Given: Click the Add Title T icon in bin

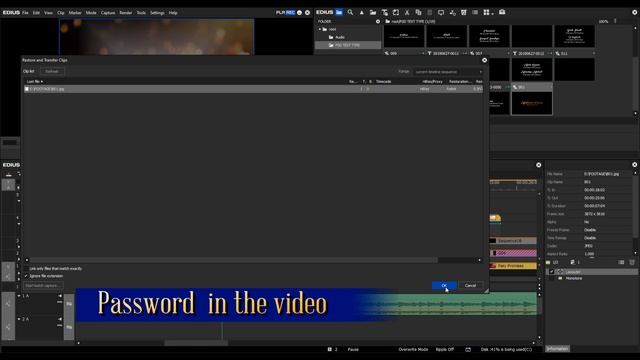Looking at the screenshot, I should click(x=384, y=13).
